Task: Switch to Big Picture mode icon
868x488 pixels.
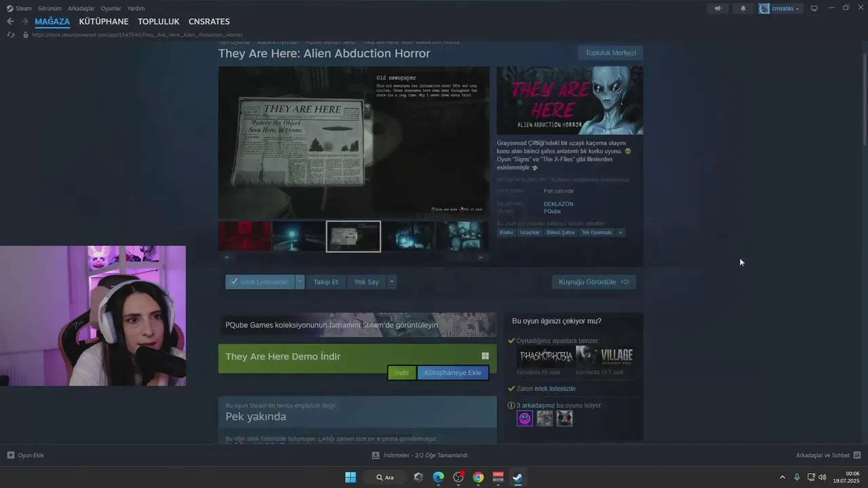Action: [814, 8]
